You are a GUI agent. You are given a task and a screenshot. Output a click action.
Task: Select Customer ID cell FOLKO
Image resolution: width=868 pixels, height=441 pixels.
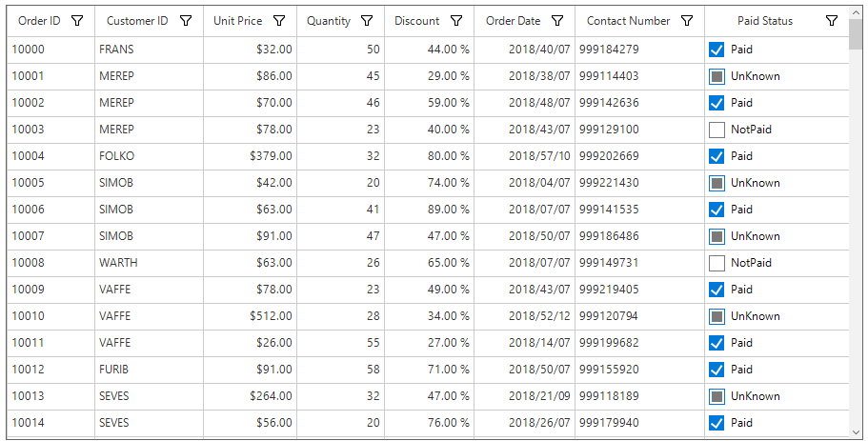149,156
